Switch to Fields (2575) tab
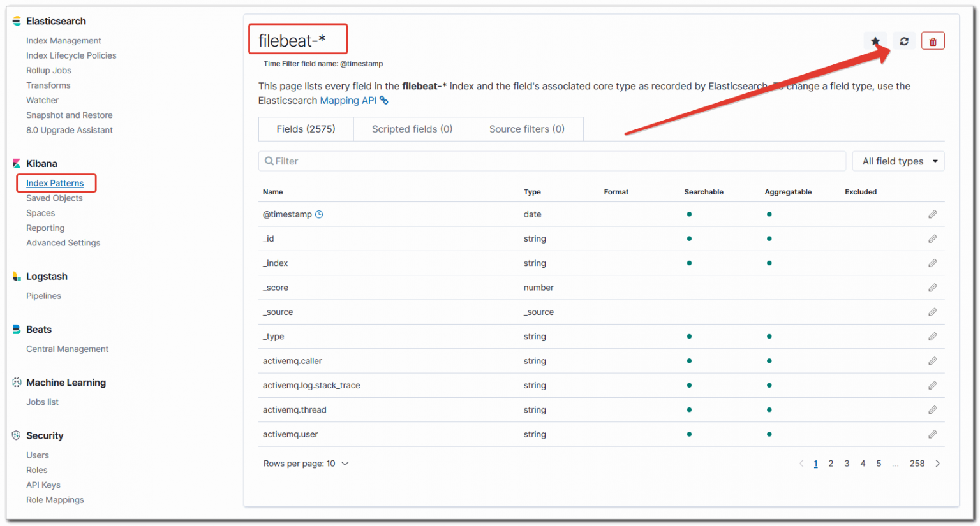 tap(306, 129)
